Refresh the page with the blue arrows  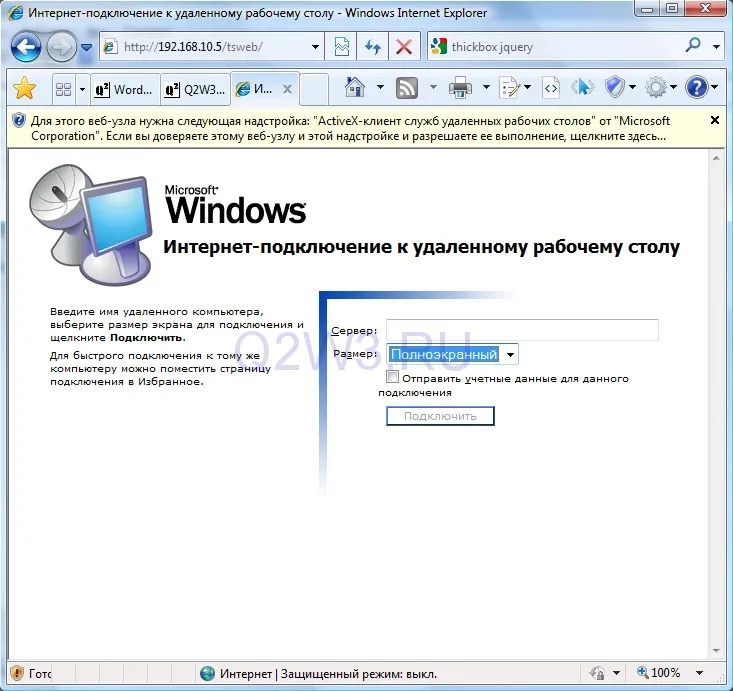coord(373,47)
